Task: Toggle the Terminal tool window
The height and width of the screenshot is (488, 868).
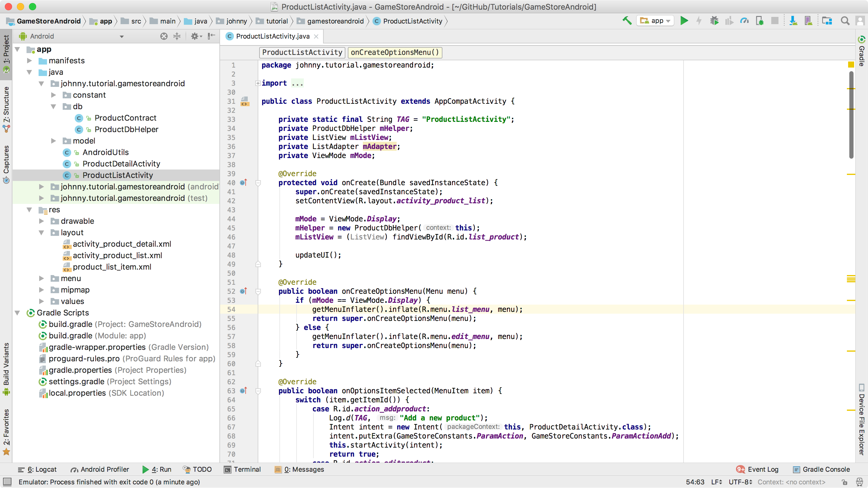Action: pos(243,470)
